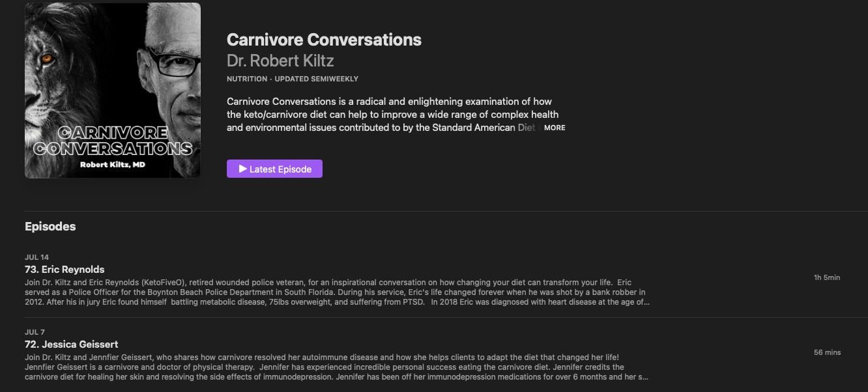
Task: Expand the podcast description with MORE
Action: (x=556, y=128)
